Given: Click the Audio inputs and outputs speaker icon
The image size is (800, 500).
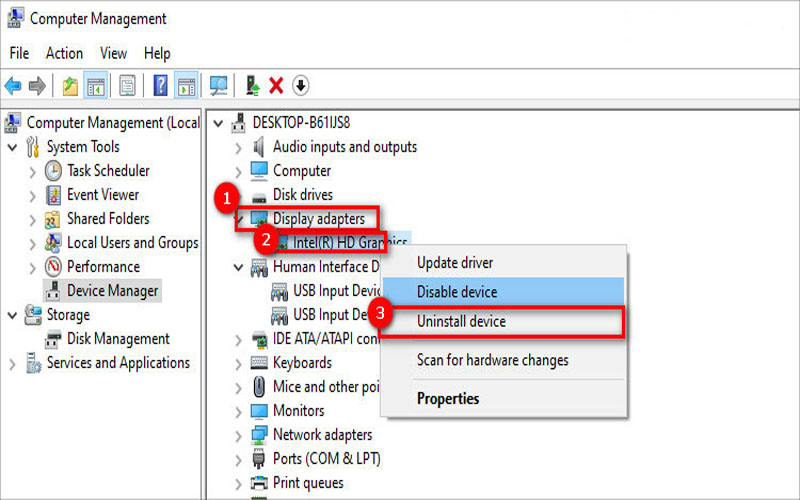Looking at the screenshot, I should coord(259,147).
